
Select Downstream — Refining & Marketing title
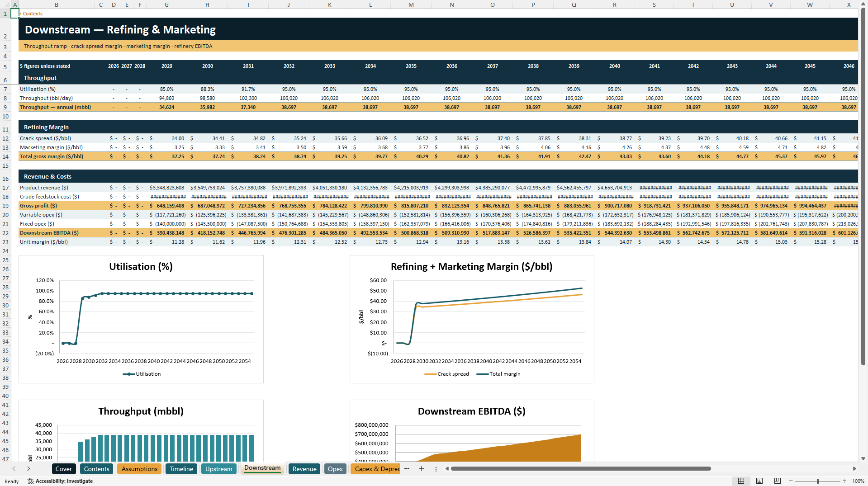[120, 30]
